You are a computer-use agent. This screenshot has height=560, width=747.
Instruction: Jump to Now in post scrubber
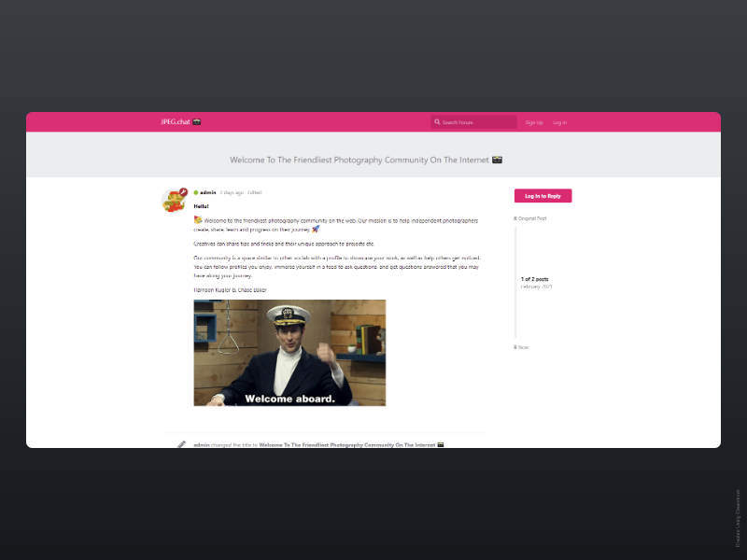521,347
